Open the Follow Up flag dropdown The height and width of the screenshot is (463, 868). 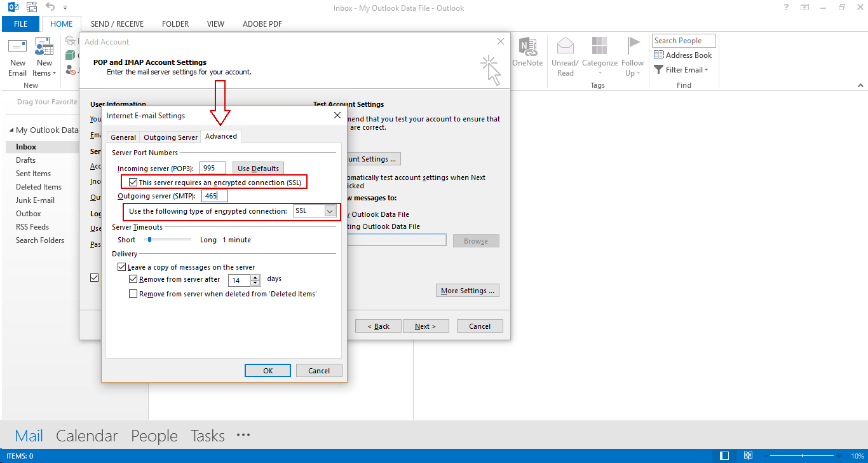[633, 57]
